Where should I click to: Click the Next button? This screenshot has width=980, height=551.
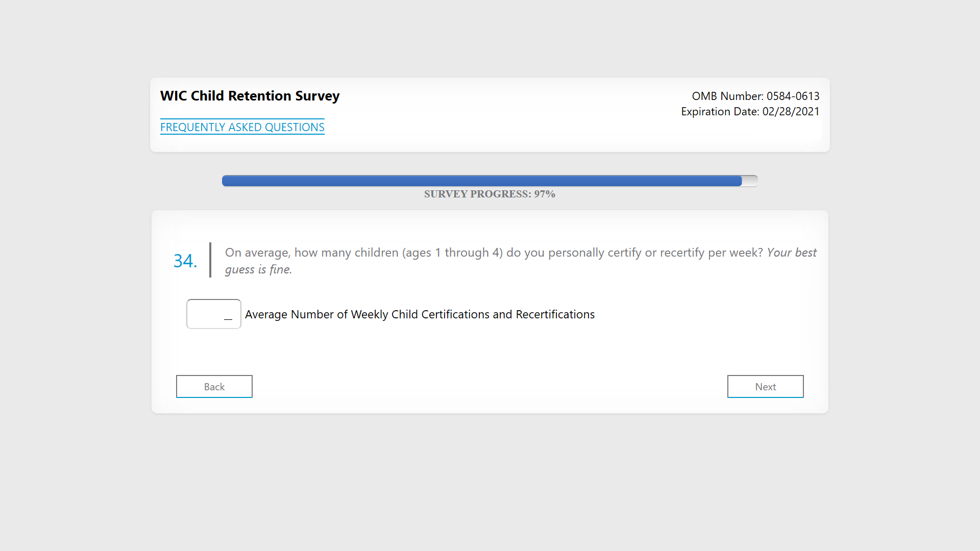coord(765,387)
